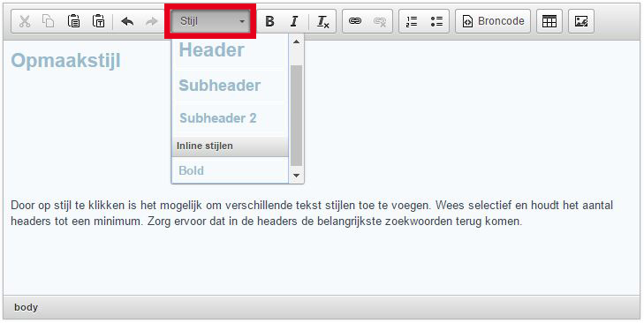This screenshot has height=323, width=644.
Task: Click the Copy icon
Action: (49, 21)
